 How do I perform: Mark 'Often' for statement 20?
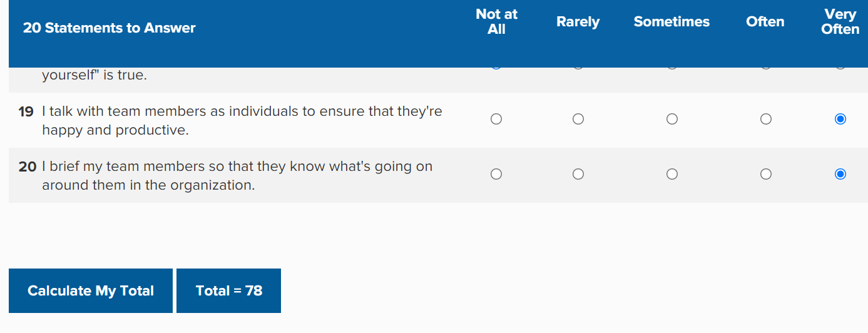[766, 174]
